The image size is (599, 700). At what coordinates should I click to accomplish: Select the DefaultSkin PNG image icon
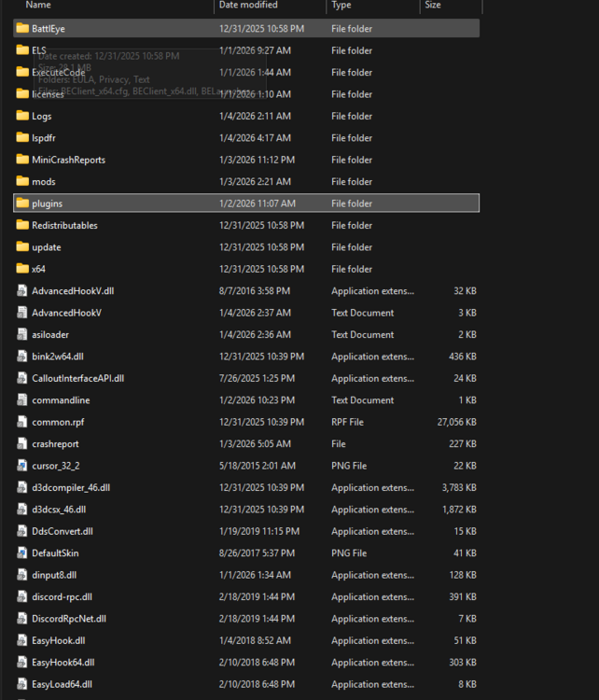[21, 553]
